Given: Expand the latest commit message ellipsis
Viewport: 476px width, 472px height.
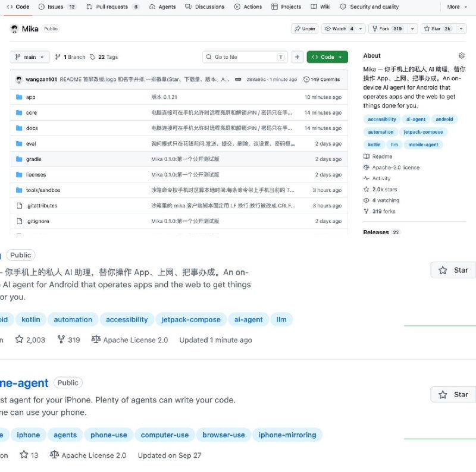Looking at the screenshot, I should tap(238, 80).
